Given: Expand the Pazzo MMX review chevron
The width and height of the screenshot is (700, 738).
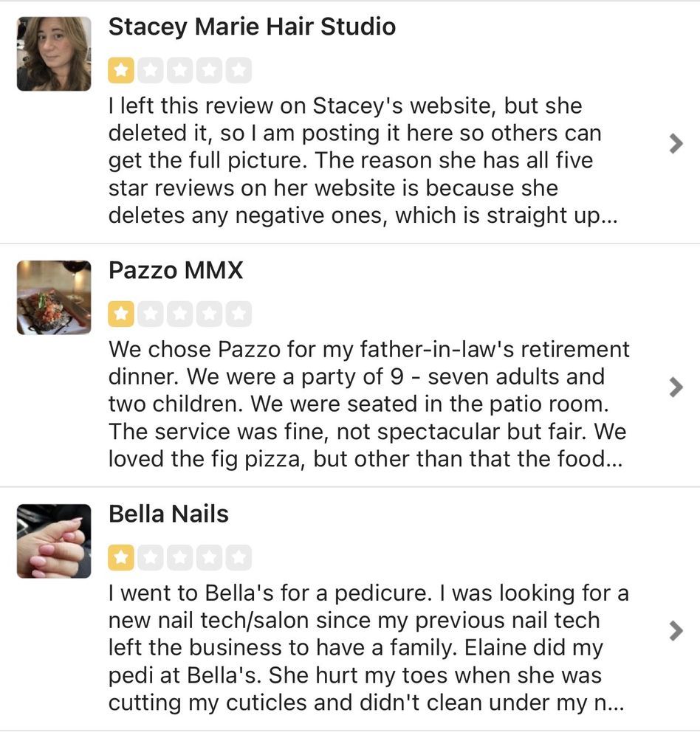Looking at the screenshot, I should coord(675,387).
